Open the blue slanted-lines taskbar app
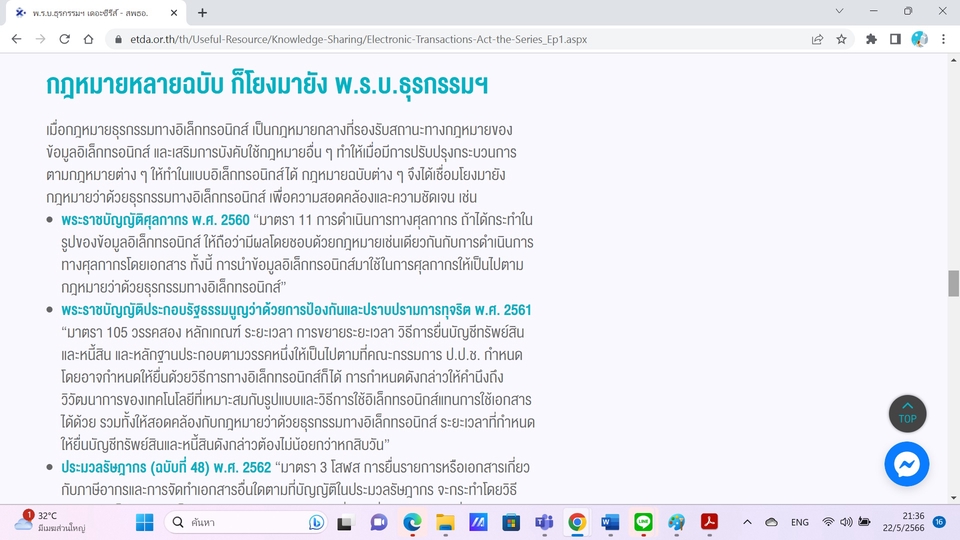 point(478,522)
